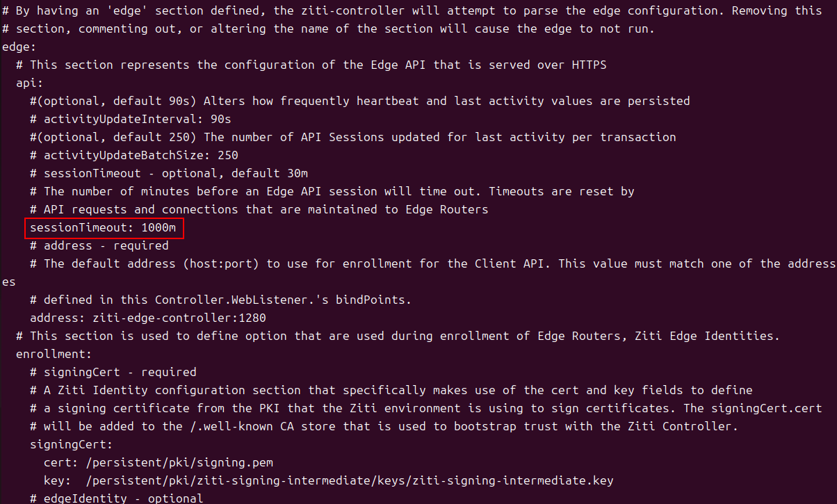Click the commented activityUpdateBatchSize: 250 line

click(134, 155)
